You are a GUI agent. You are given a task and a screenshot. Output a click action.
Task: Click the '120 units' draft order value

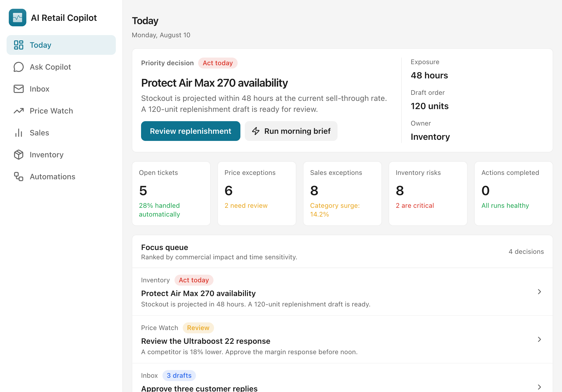[430, 106]
